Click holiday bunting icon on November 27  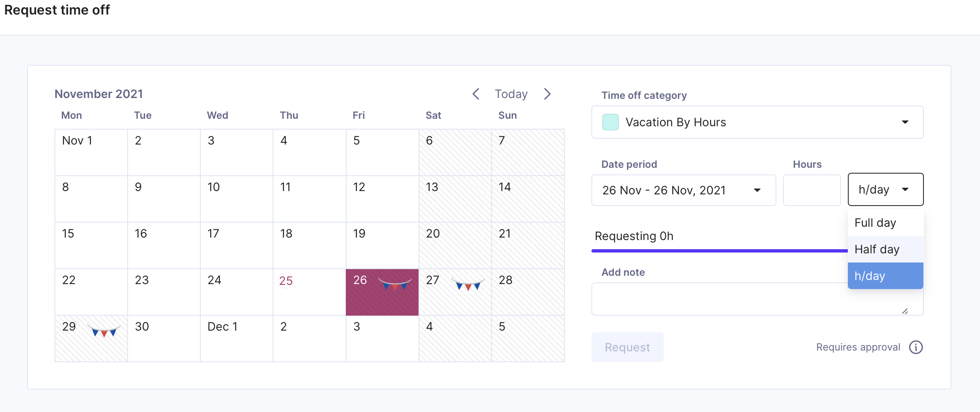pos(468,283)
